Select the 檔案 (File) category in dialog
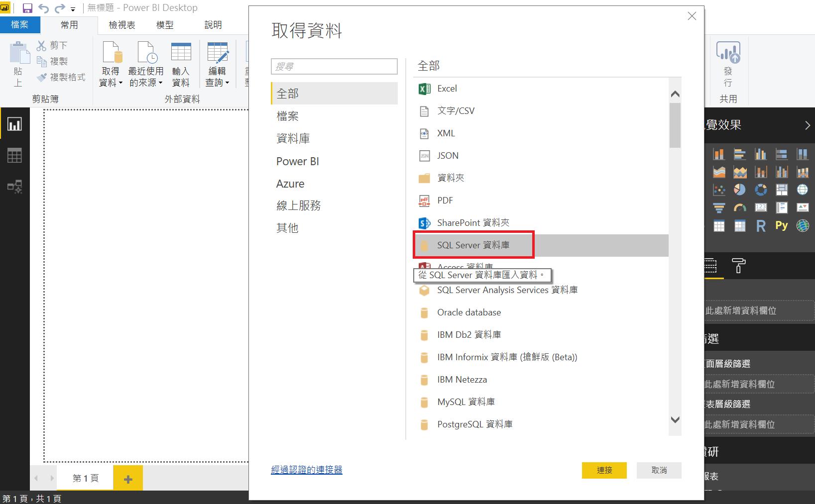 334,116
